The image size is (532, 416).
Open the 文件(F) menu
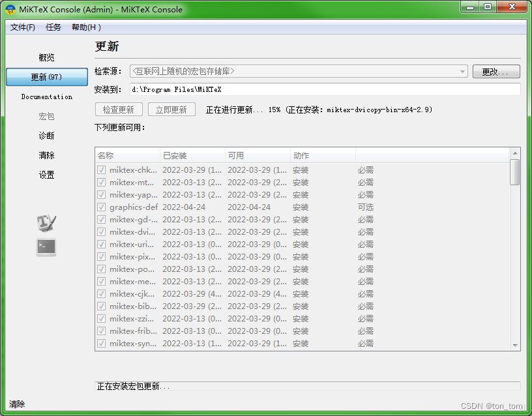point(22,27)
